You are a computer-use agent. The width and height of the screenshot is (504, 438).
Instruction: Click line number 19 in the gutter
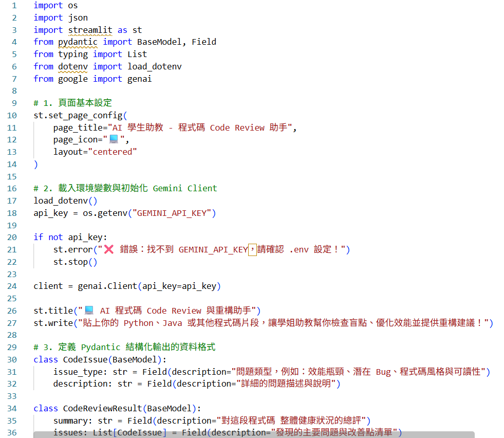[12, 226]
